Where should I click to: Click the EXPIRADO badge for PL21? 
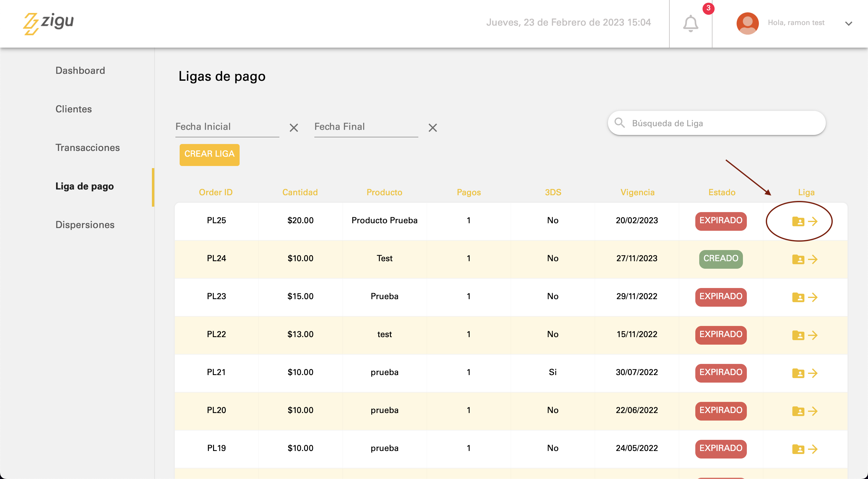point(721,373)
